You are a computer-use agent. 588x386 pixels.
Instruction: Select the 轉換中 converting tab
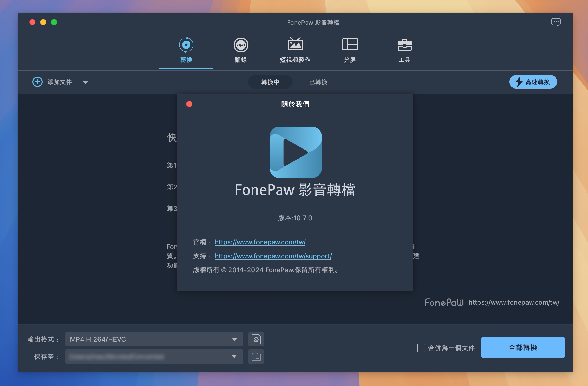pos(270,82)
